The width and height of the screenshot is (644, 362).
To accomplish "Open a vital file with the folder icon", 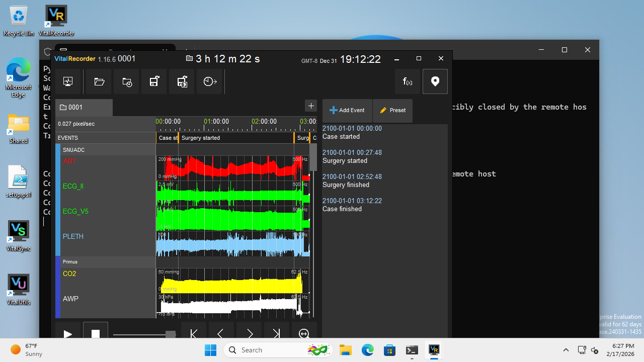I will point(98,81).
